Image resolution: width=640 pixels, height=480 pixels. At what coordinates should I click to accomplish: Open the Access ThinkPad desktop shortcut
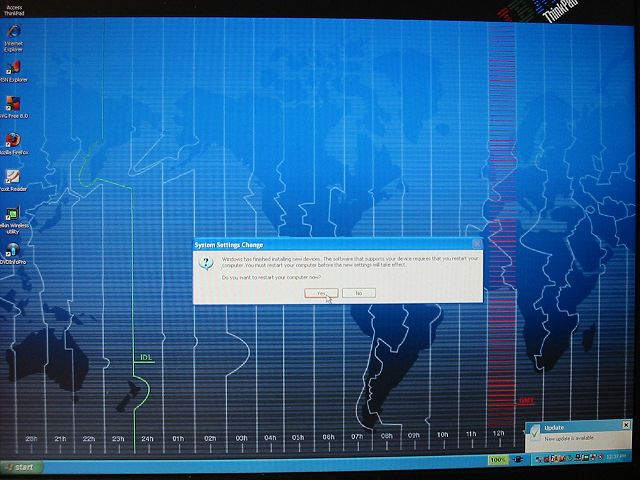14,6
